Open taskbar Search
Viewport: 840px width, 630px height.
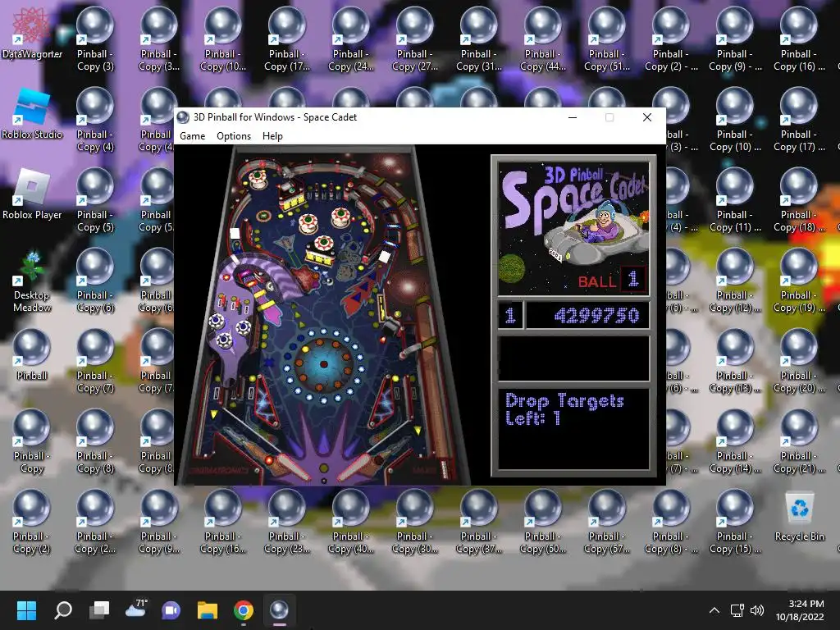click(x=62, y=609)
